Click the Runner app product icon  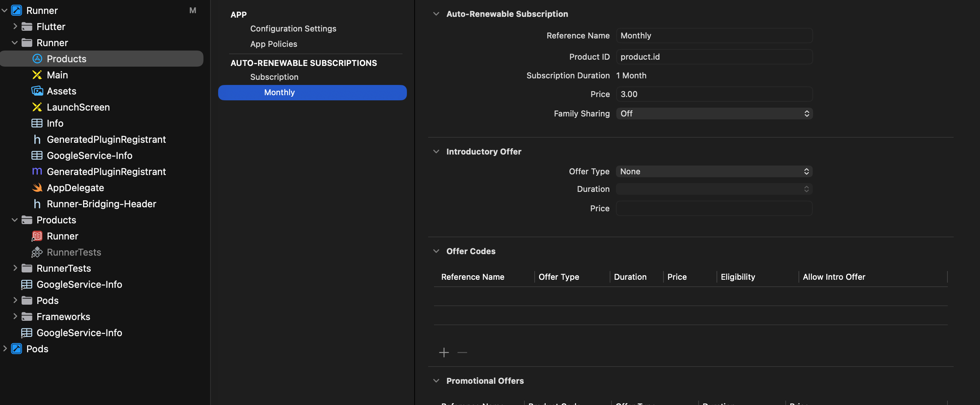click(37, 236)
